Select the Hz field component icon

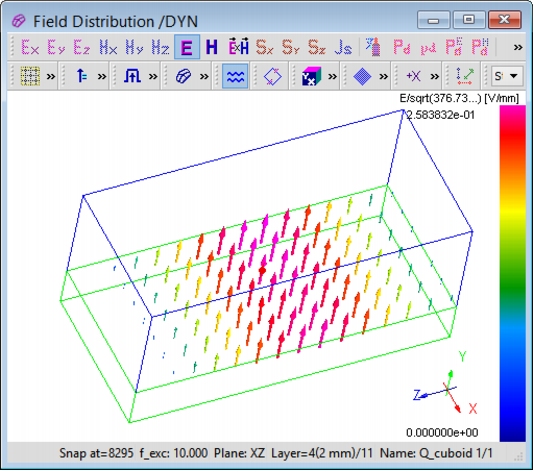(160, 47)
